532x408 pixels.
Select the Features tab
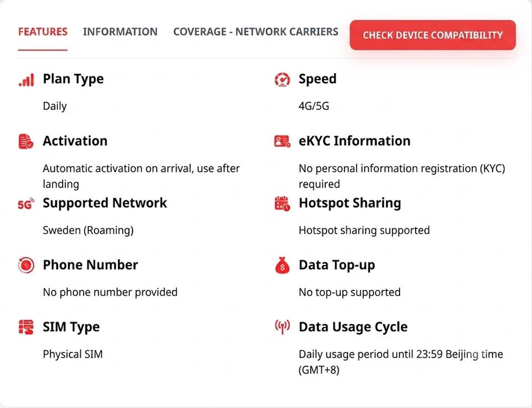point(43,32)
